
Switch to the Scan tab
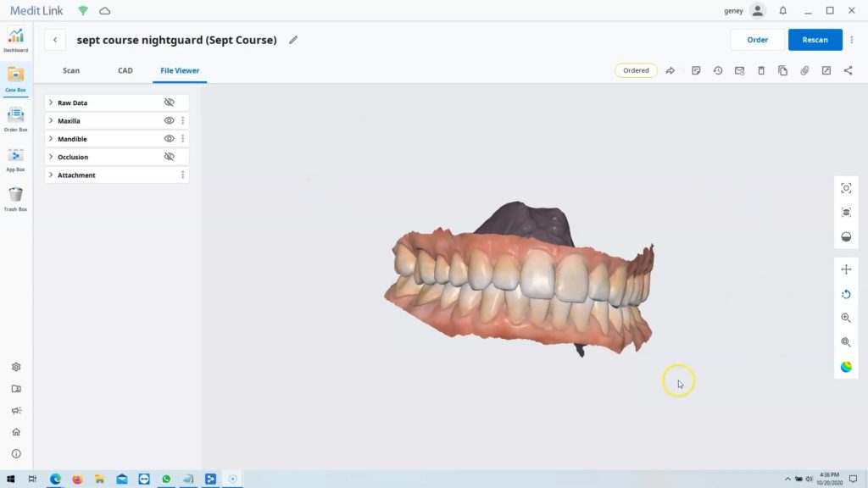[71, 70]
